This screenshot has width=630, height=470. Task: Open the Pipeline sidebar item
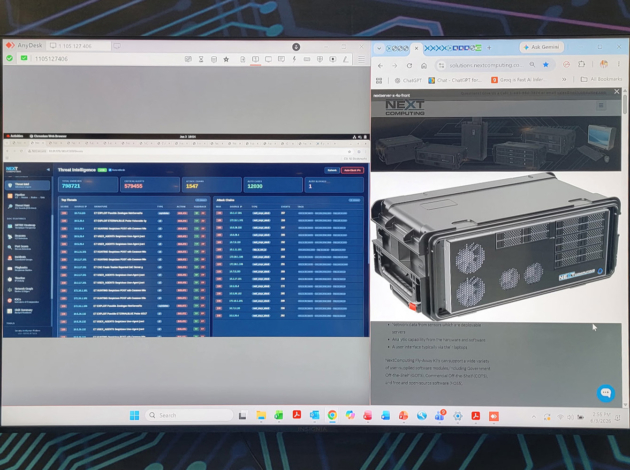coord(28,196)
